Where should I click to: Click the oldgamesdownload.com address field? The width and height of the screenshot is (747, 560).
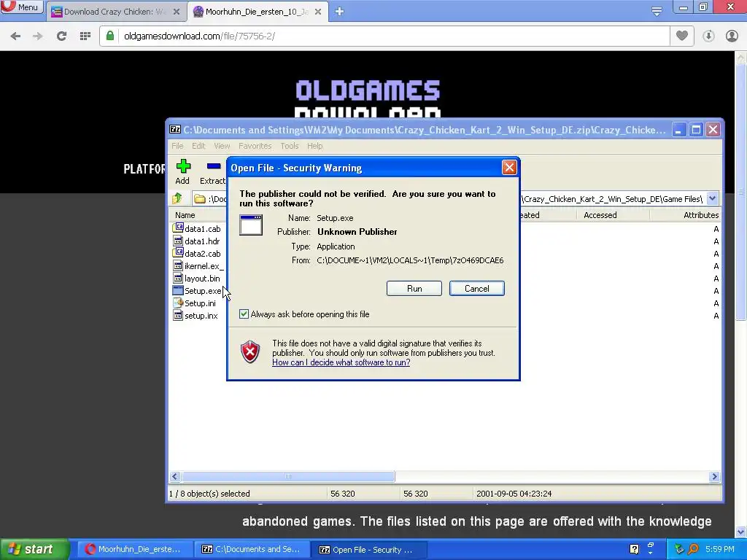tap(384, 36)
